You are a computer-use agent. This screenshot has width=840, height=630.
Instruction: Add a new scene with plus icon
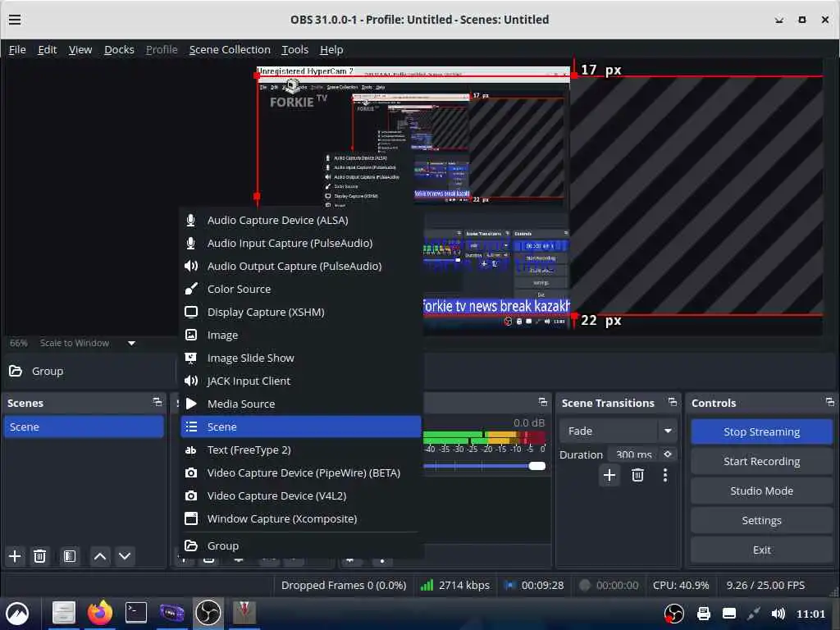tap(15, 556)
